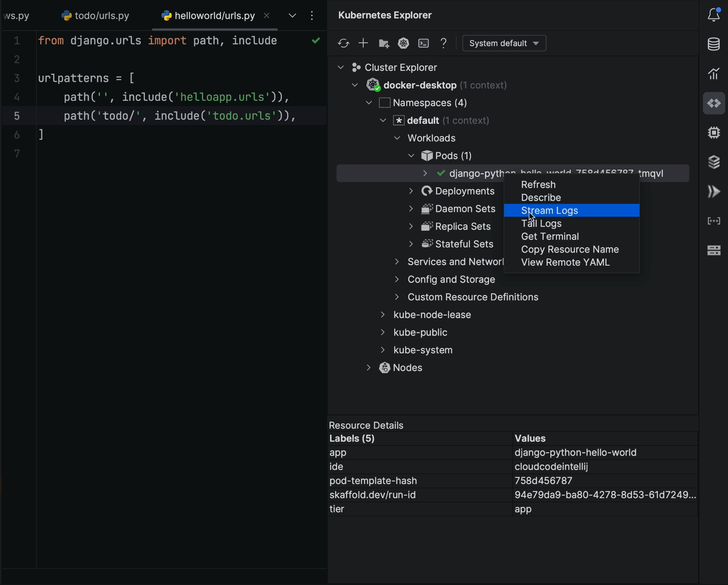Click the Kubernetes settings gear icon
This screenshot has width=728, height=585.
(404, 43)
